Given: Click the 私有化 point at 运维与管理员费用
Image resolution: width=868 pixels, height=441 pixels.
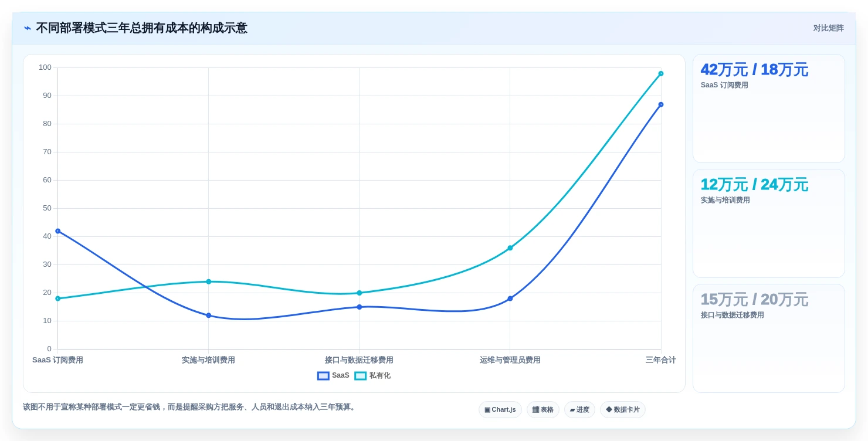Looking at the screenshot, I should click(510, 248).
